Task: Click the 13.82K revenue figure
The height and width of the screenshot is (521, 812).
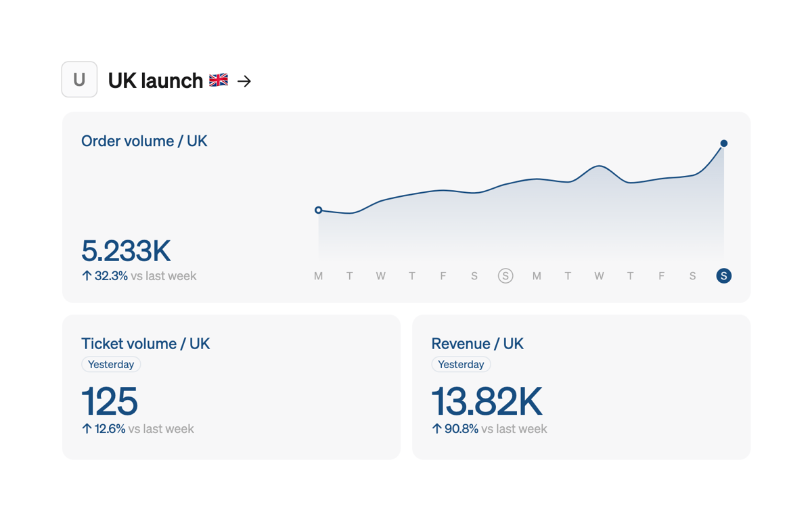Action: 487,403
